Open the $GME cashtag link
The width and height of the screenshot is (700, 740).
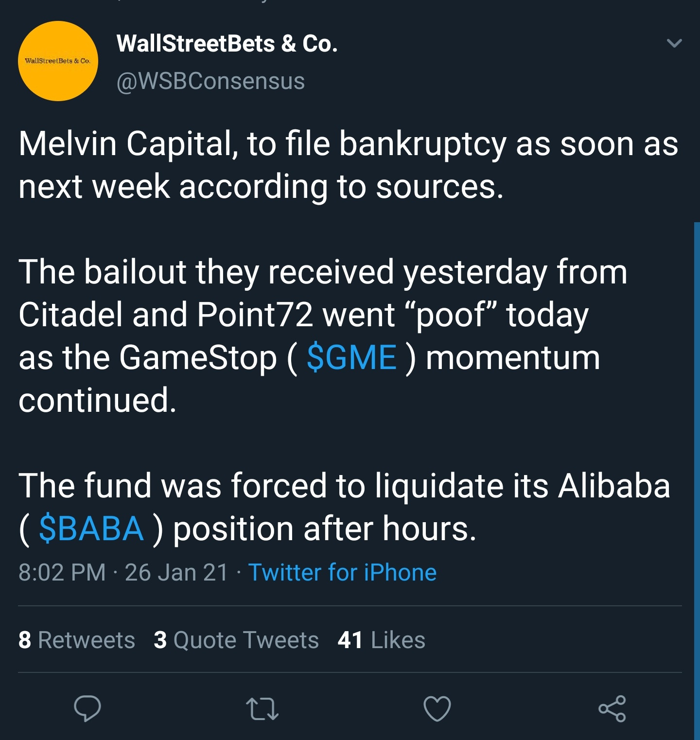(x=351, y=357)
